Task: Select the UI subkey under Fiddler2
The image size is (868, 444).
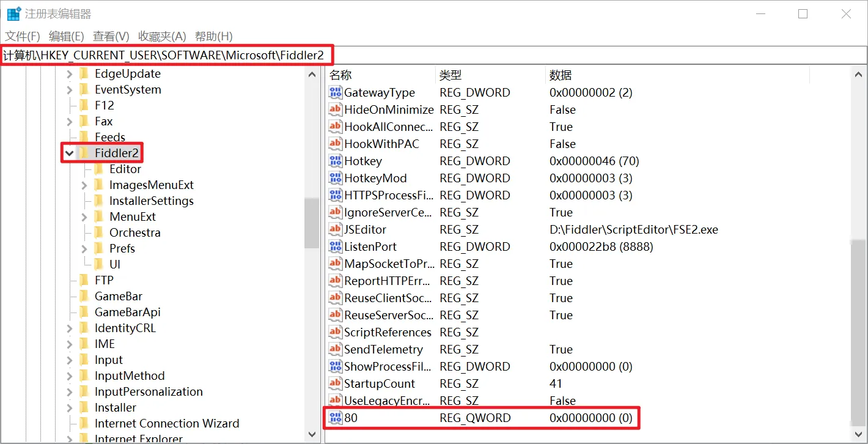Action: (x=115, y=264)
